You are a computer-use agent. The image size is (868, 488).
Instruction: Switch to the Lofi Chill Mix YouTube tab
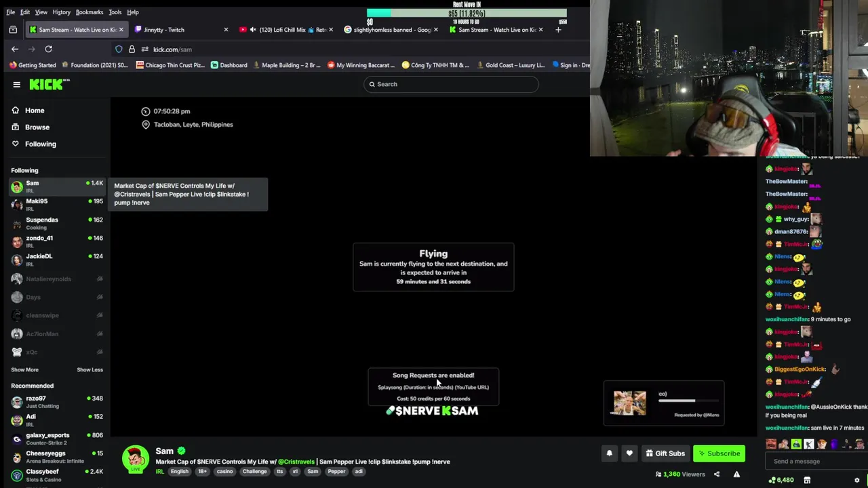pyautogui.click(x=285, y=30)
